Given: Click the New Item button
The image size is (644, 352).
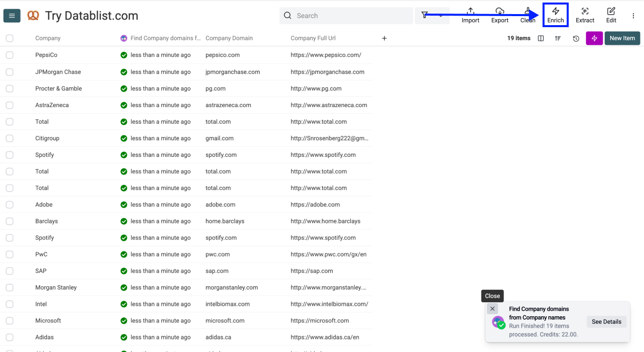Looking at the screenshot, I should coord(622,38).
